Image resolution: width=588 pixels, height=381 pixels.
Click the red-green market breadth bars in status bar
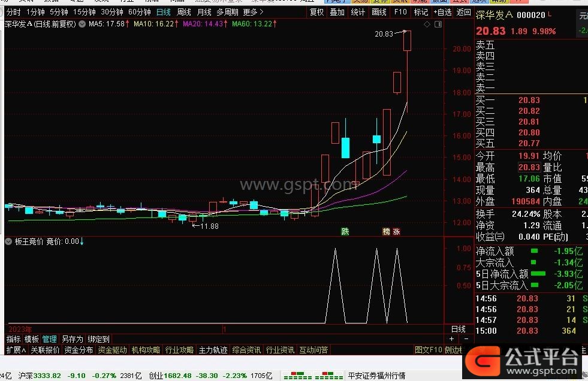(313, 376)
